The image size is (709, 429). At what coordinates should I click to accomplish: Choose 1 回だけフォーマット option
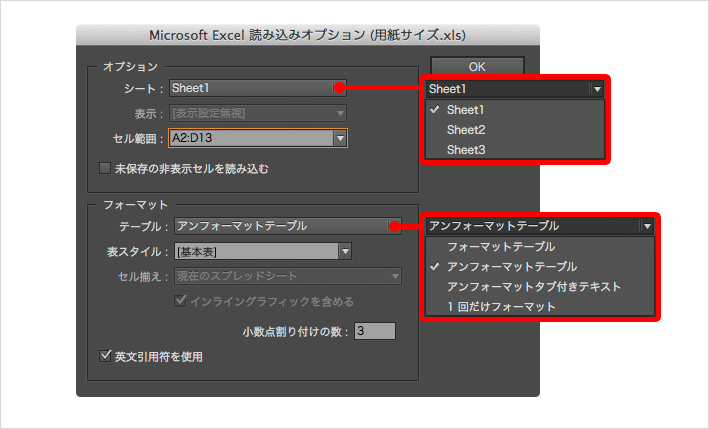click(540, 306)
